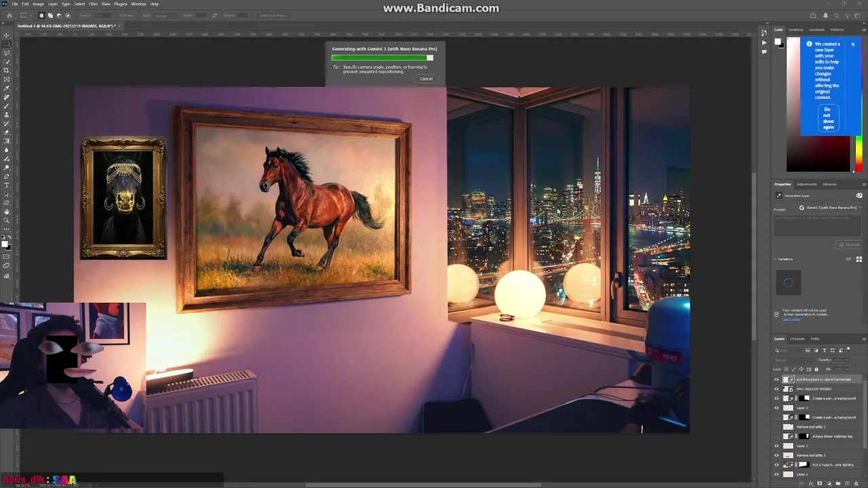Hide the Layer 2 layer
The image size is (868, 488).
(776, 446)
